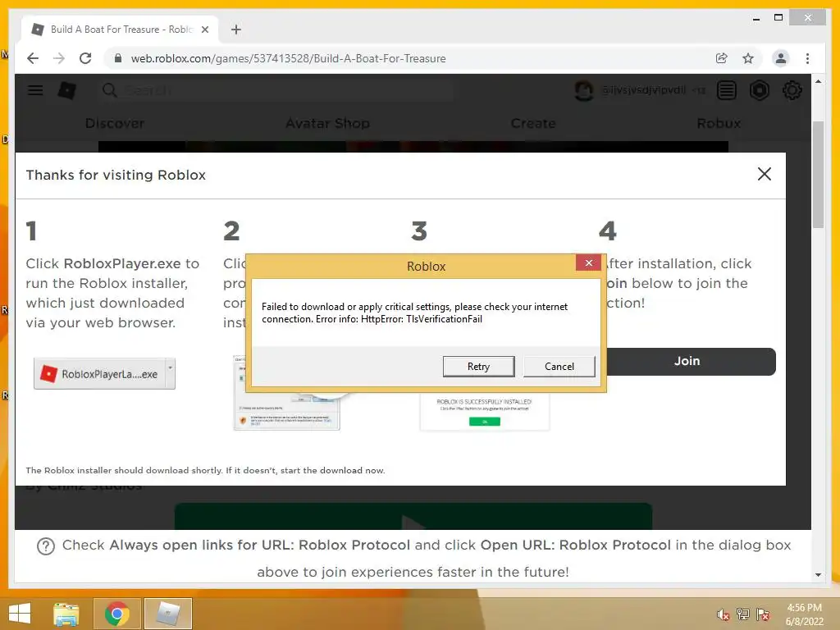Go to Avatar Shop tab
The height and width of the screenshot is (630, 840).
click(x=327, y=123)
